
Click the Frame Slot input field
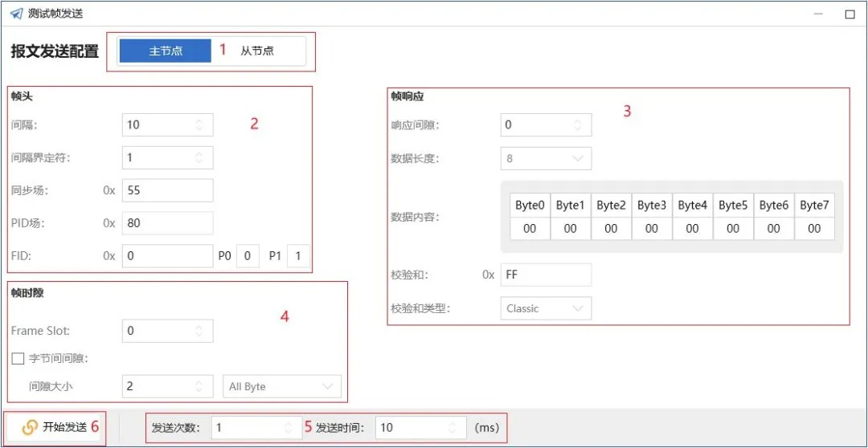pyautogui.click(x=167, y=331)
